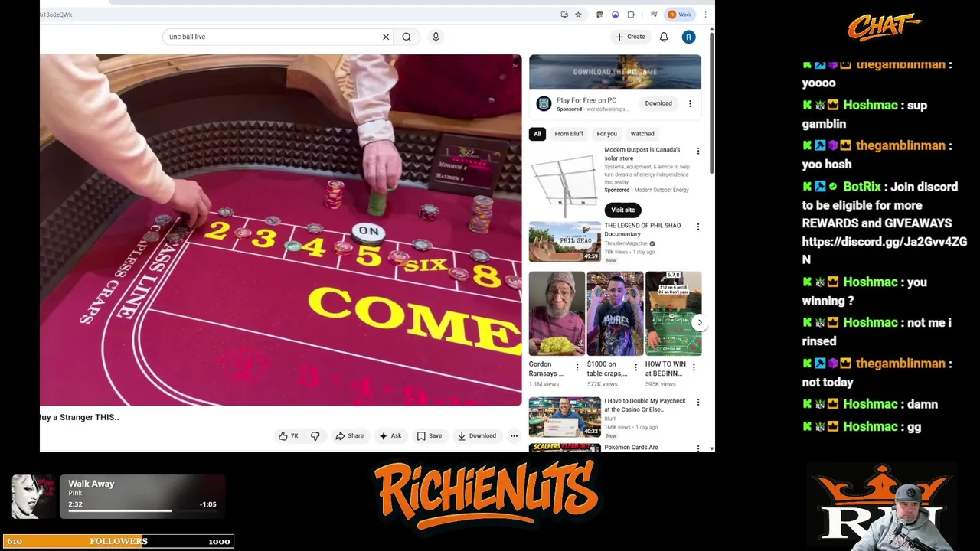Bookmark this page with the star
Image resolution: width=980 pixels, height=551 pixels.
point(578,15)
